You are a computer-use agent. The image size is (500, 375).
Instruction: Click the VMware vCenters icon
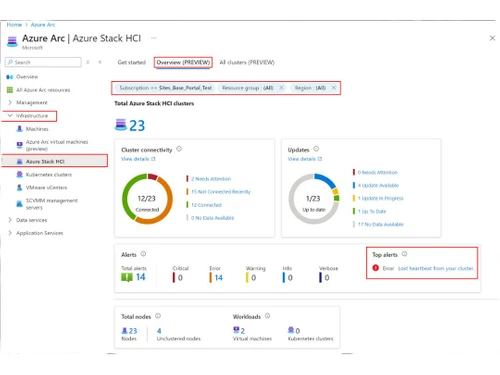(x=20, y=187)
